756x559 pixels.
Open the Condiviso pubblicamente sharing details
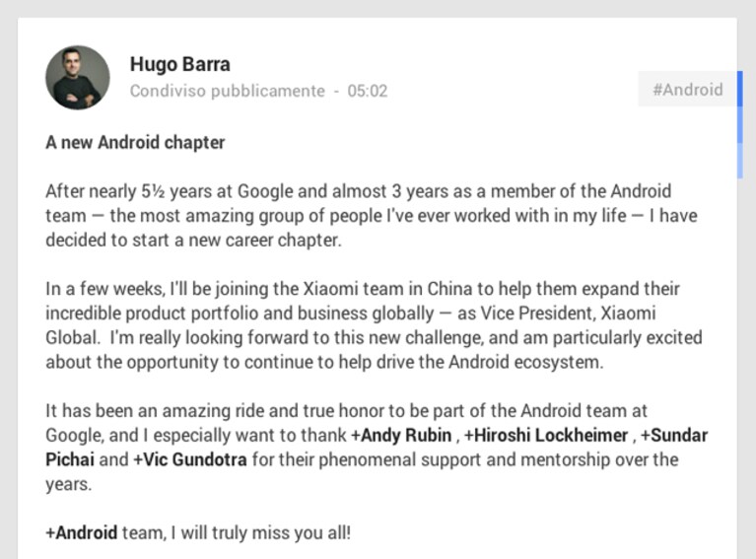(x=227, y=91)
